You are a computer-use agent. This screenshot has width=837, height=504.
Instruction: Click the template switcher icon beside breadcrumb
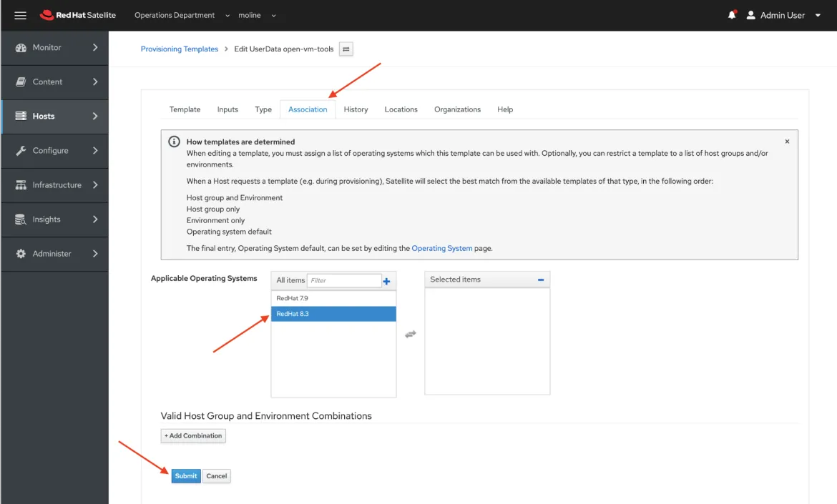[346, 49]
